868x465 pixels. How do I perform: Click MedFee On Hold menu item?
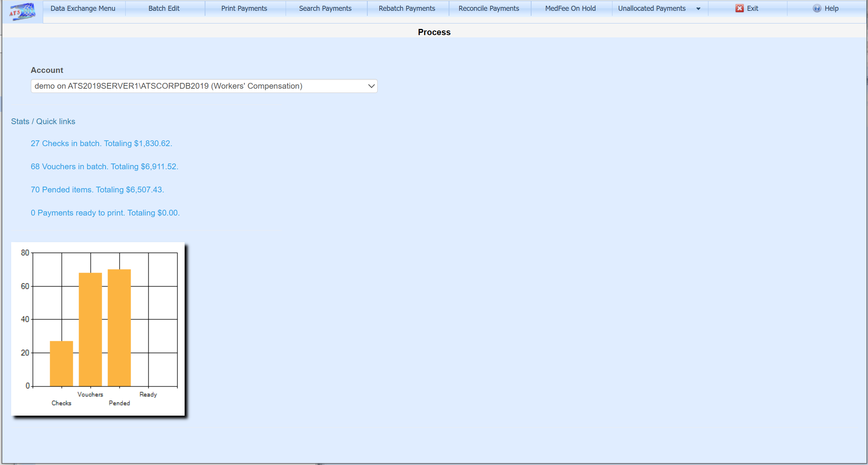[x=570, y=8]
